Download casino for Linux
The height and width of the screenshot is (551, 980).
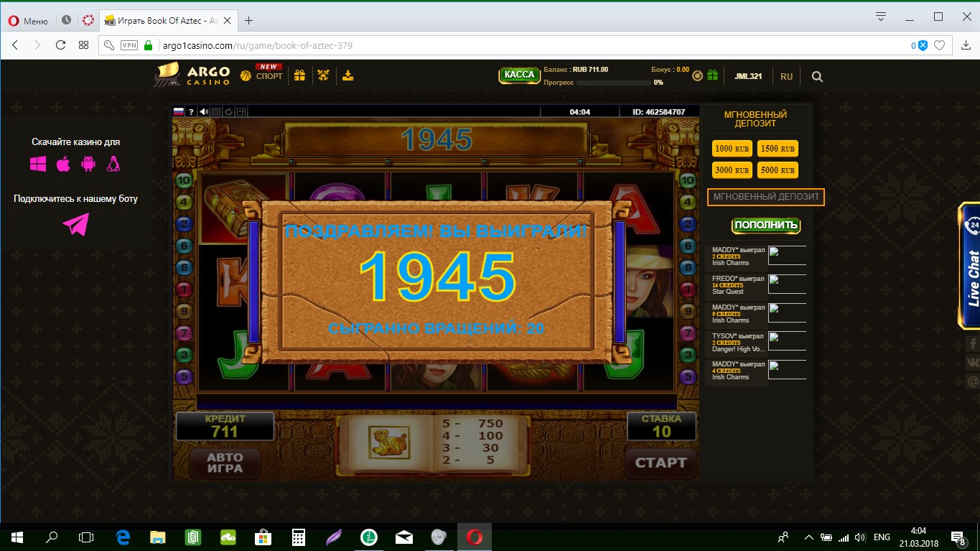point(113,165)
